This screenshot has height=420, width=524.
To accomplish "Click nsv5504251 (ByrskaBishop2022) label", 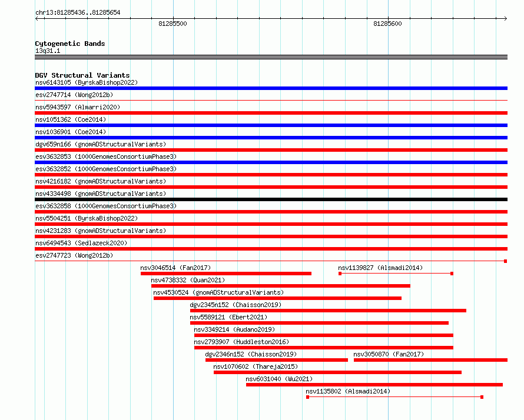I will (87, 218).
